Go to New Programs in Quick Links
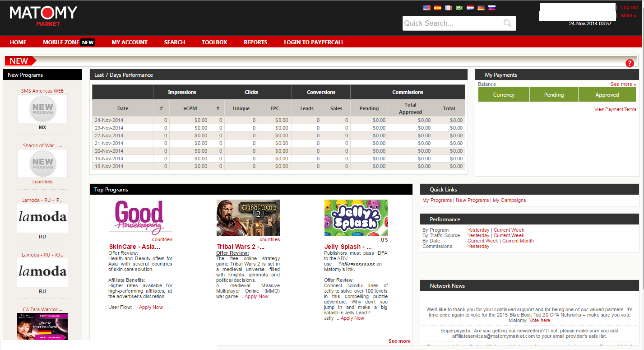Screen dimensions: 644x350 (x=472, y=200)
